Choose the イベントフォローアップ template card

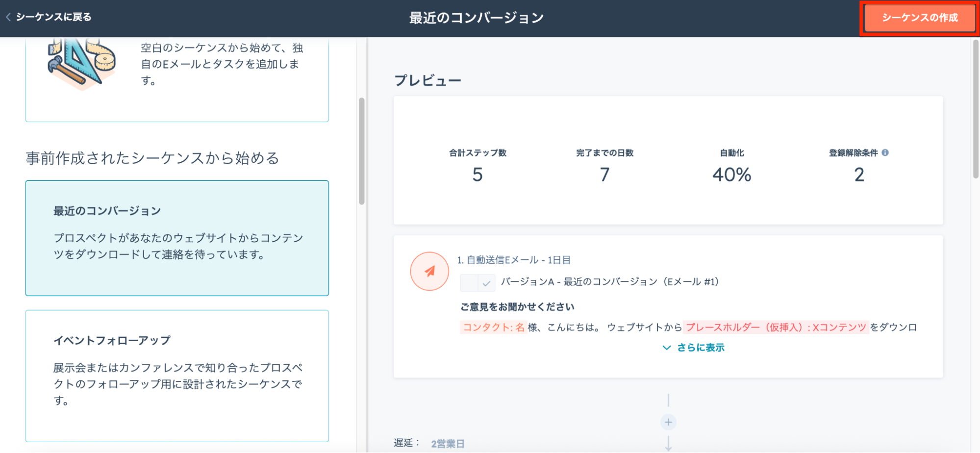[177, 376]
